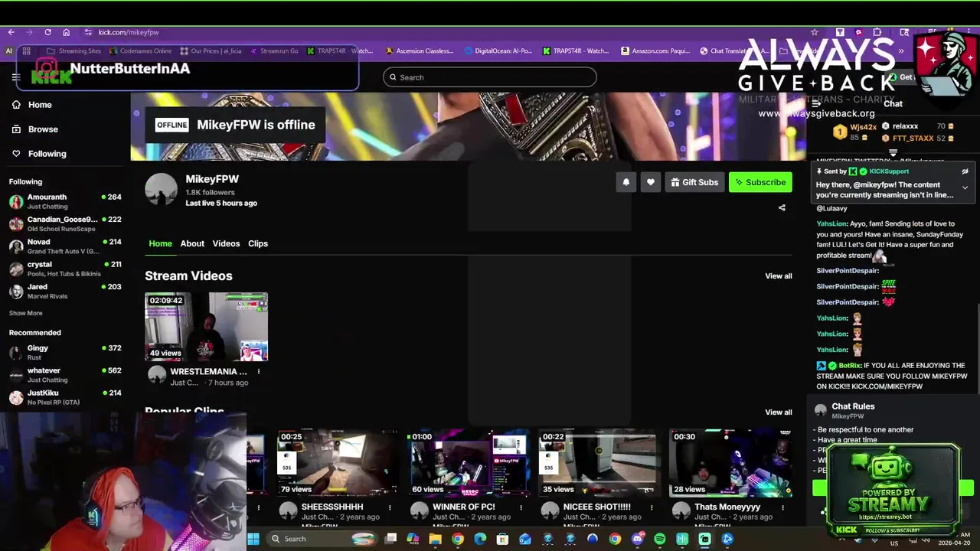Open Spotify from the taskbar
This screenshot has width=980, height=551.
click(x=660, y=539)
